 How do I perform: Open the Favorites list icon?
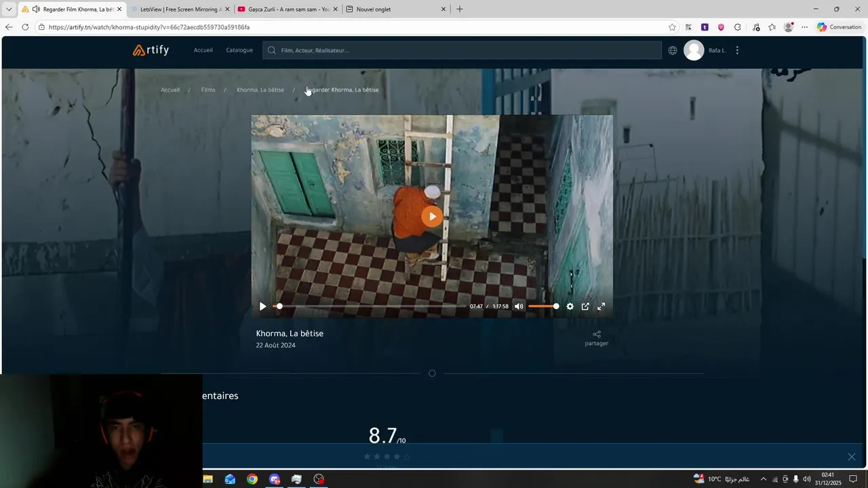click(x=772, y=27)
